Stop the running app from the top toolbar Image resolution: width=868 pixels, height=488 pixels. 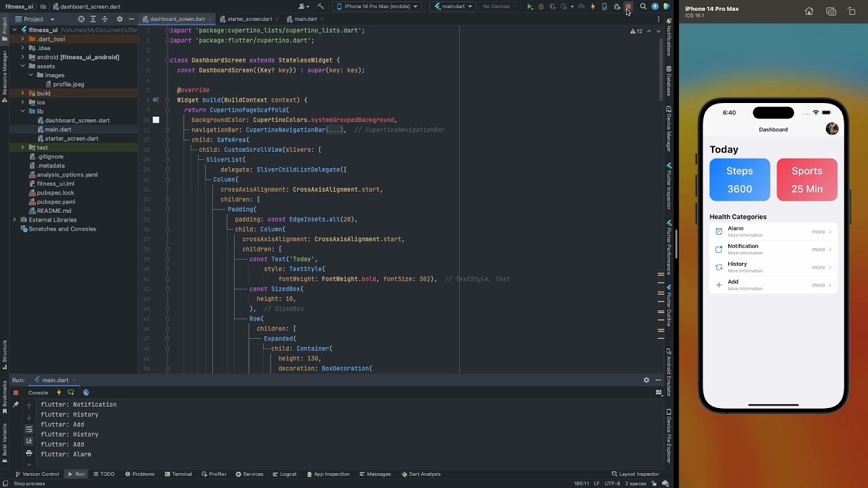[628, 7]
